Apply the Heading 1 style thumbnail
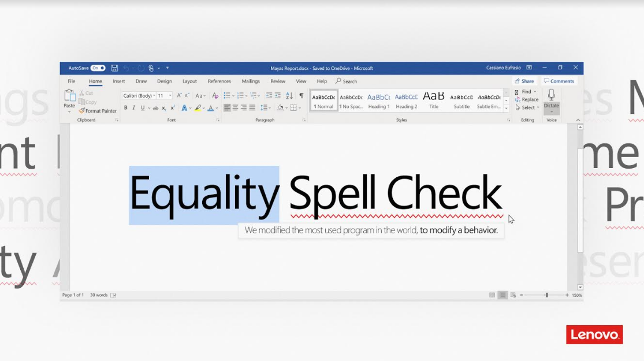The height and width of the screenshot is (361, 644). coord(379,100)
